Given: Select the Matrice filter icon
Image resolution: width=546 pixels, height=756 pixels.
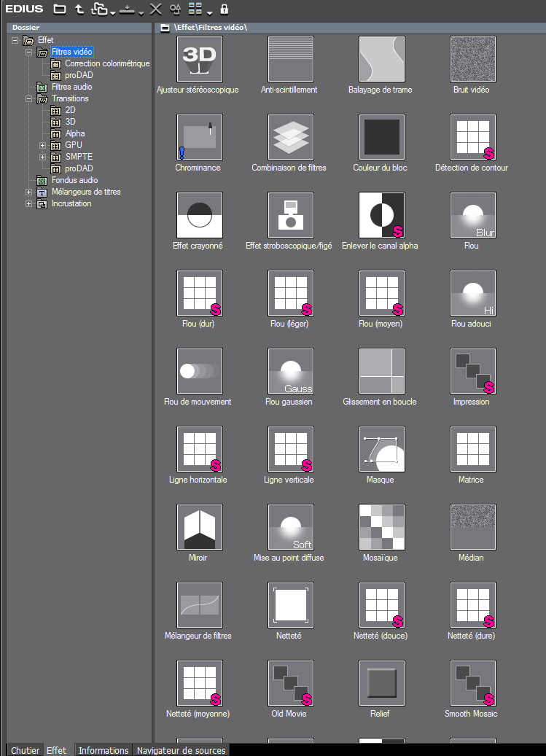Looking at the screenshot, I should coord(473,450).
